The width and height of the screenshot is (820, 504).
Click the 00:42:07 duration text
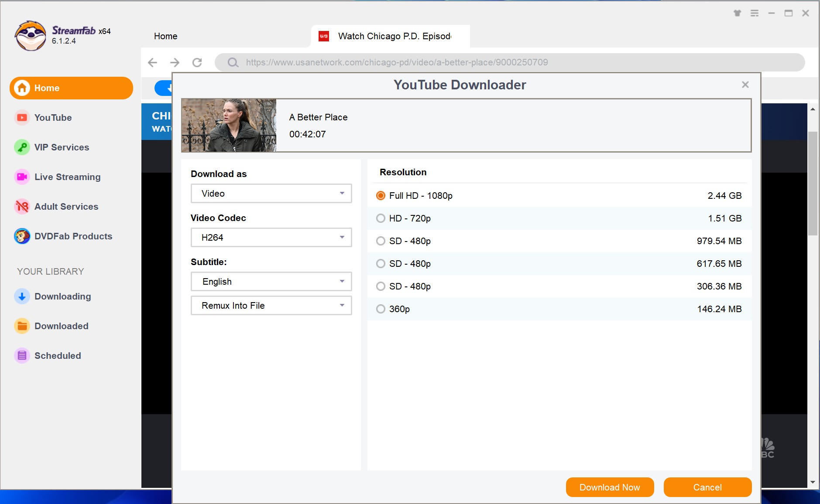point(307,134)
